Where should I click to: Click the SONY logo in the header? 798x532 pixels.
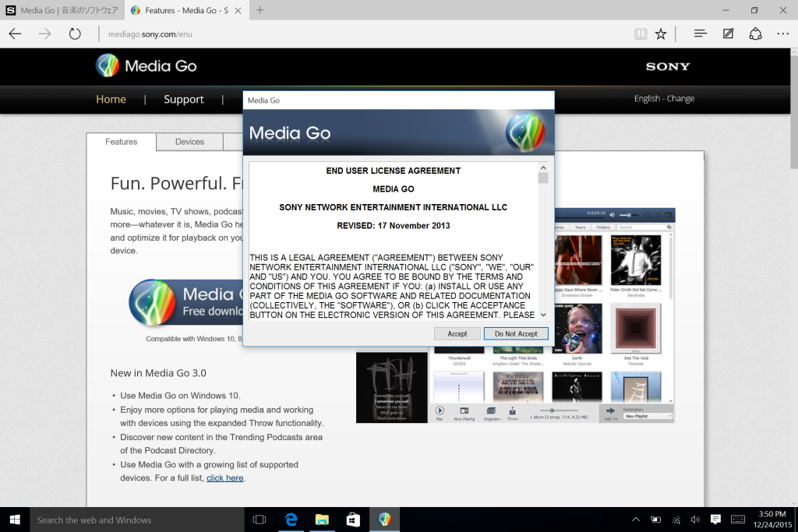click(668, 67)
